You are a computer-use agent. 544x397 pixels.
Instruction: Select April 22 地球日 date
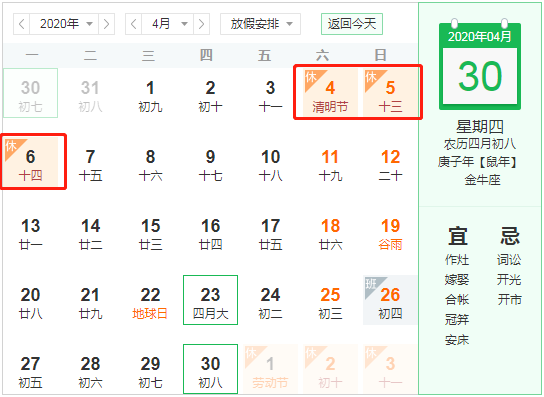click(150, 300)
